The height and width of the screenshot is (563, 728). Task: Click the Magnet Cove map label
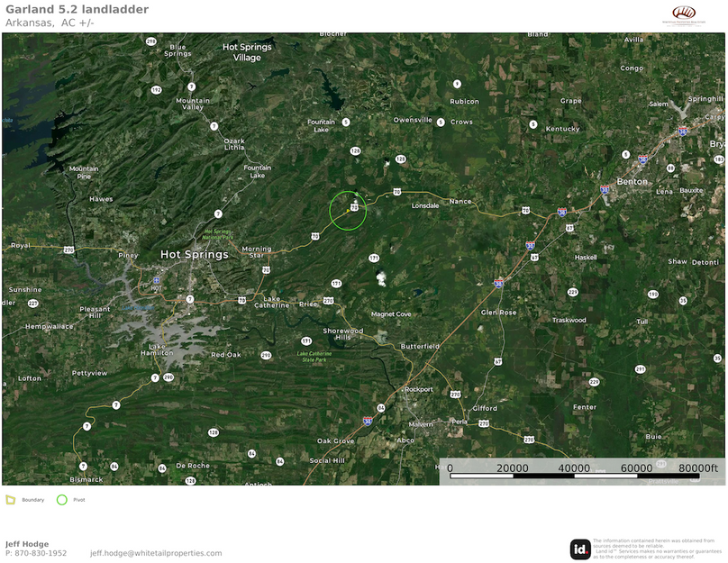(391, 314)
